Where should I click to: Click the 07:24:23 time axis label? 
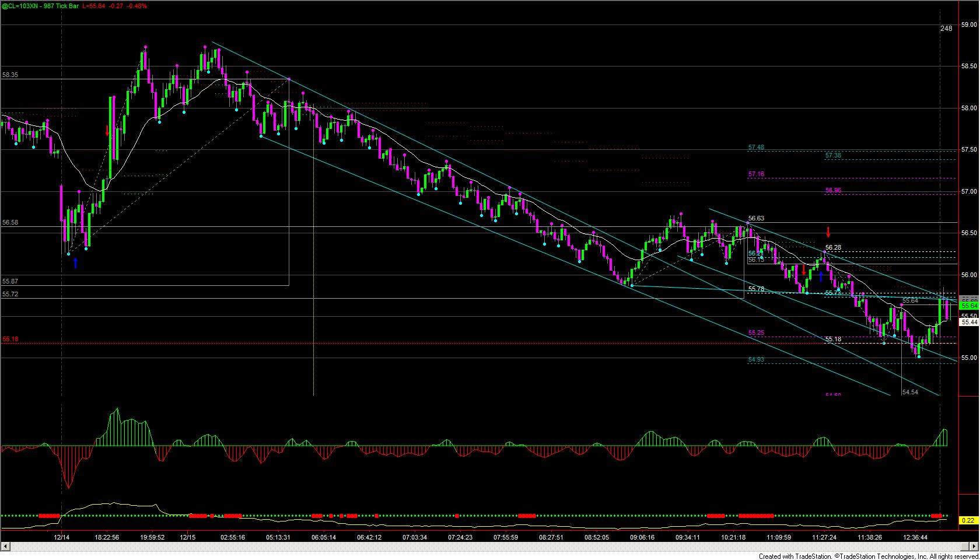coord(460,537)
